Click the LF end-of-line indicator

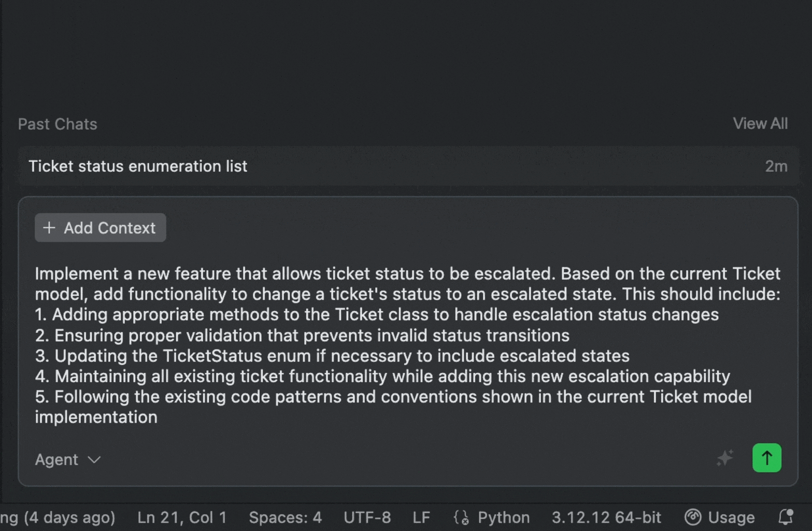point(421,517)
